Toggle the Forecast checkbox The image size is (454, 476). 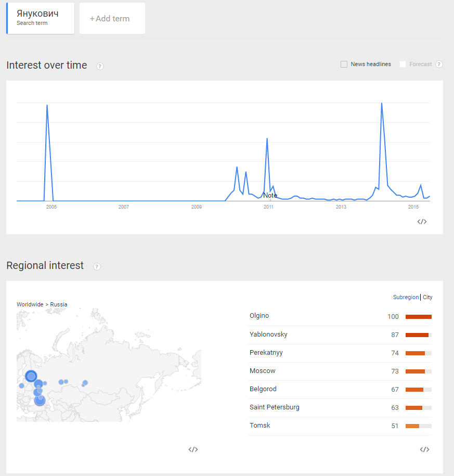coord(403,65)
